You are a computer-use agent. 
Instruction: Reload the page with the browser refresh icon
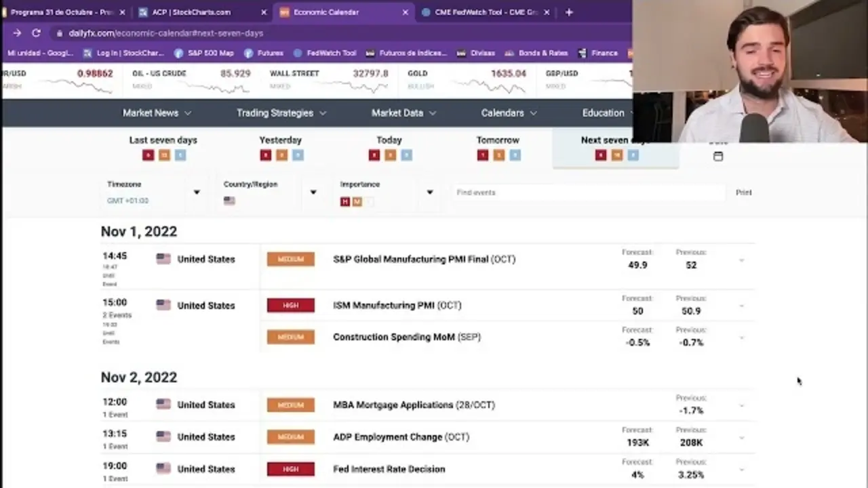(36, 33)
